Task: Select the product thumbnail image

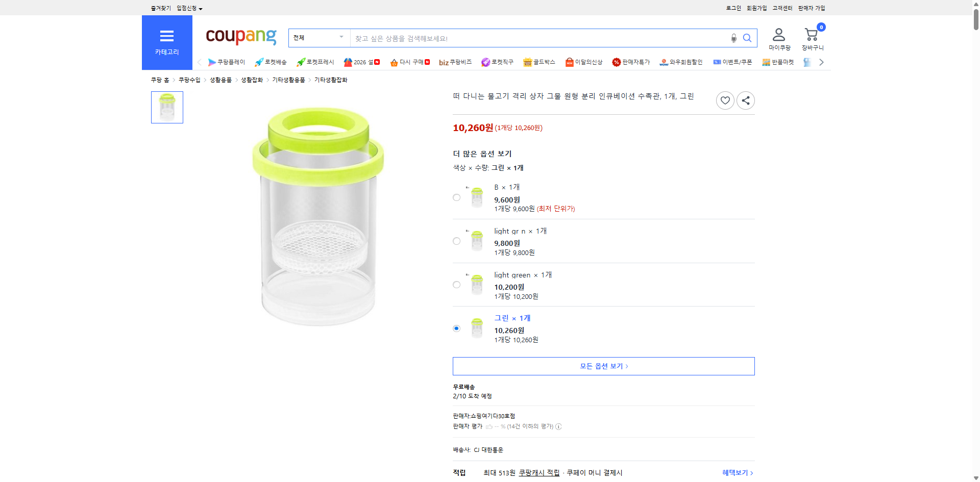Action: point(166,107)
